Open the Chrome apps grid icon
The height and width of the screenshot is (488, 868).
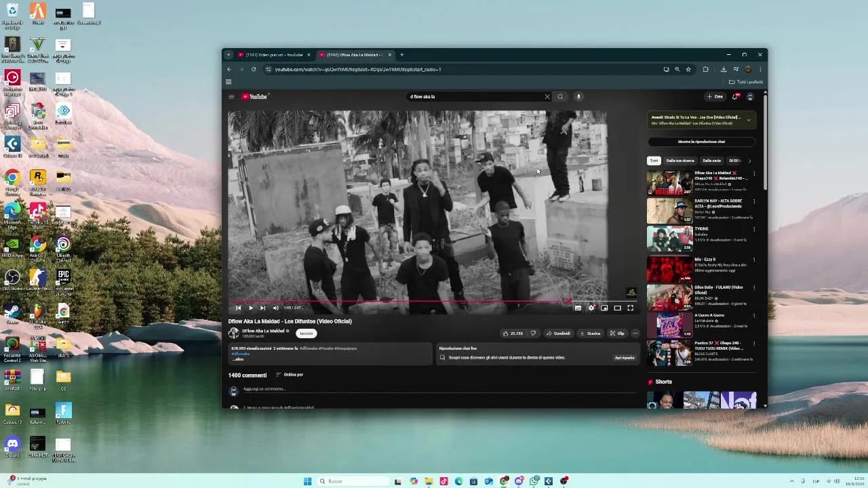pyautogui.click(x=229, y=82)
